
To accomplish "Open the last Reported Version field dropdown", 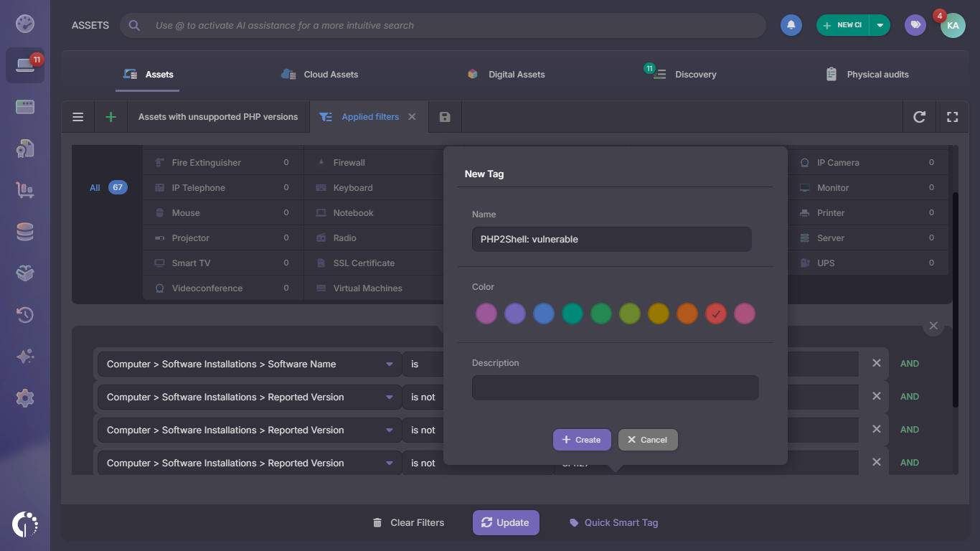I will [248, 463].
